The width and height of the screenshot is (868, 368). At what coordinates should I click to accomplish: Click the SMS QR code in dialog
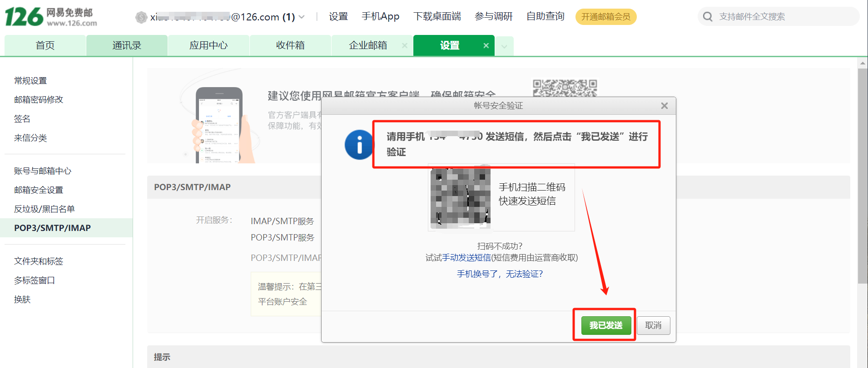coord(461,197)
